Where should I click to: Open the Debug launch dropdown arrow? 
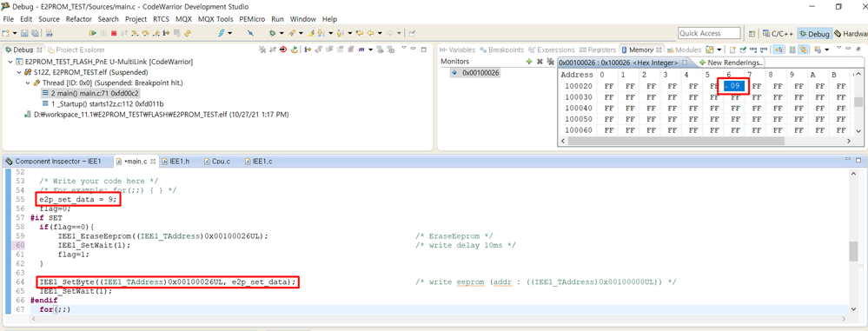(282, 33)
